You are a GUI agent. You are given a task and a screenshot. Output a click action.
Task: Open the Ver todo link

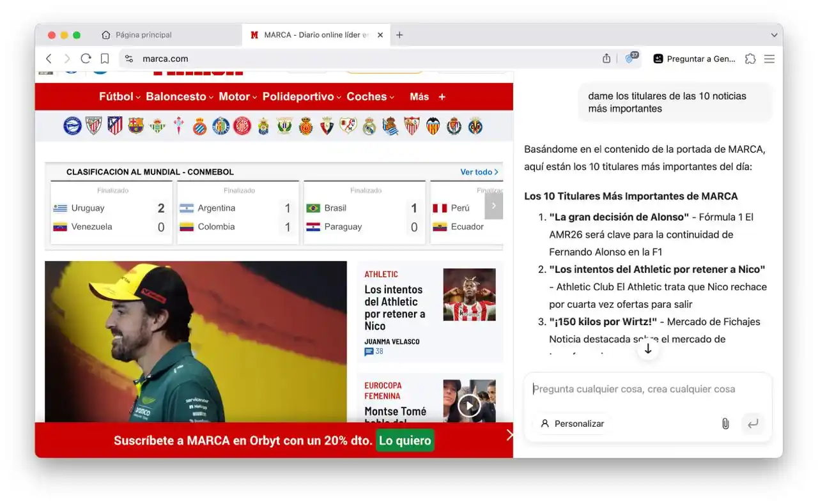tap(479, 172)
